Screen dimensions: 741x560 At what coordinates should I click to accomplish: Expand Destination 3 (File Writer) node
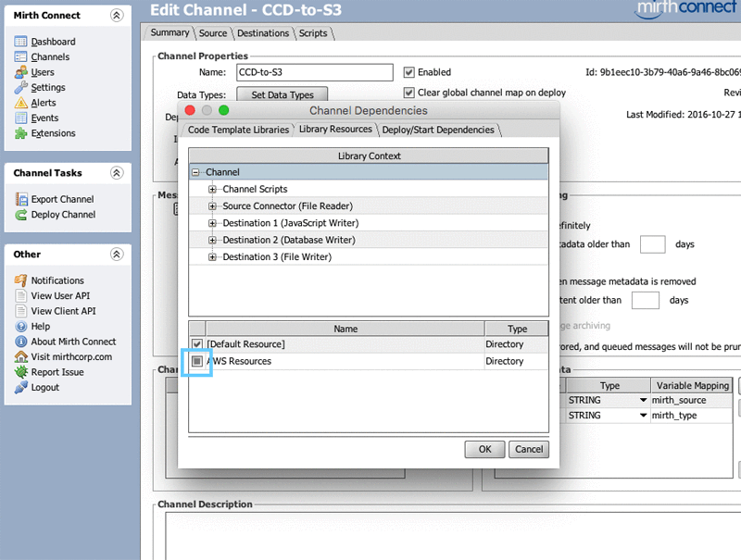point(212,257)
